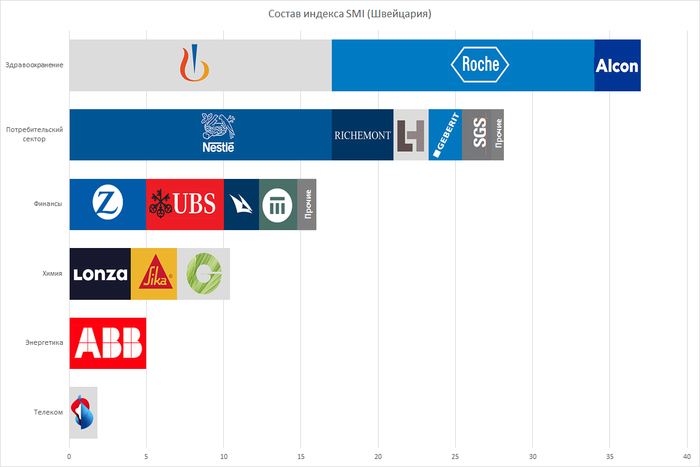Select the 20 axis tick label
This screenshot has height=467, width=700.
378,456
